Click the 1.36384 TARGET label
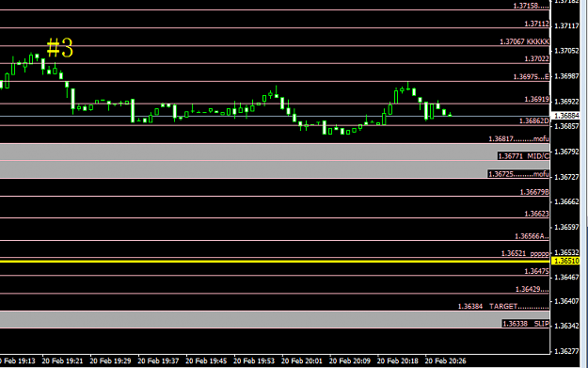The height and width of the screenshot is (368, 588). [x=503, y=307]
